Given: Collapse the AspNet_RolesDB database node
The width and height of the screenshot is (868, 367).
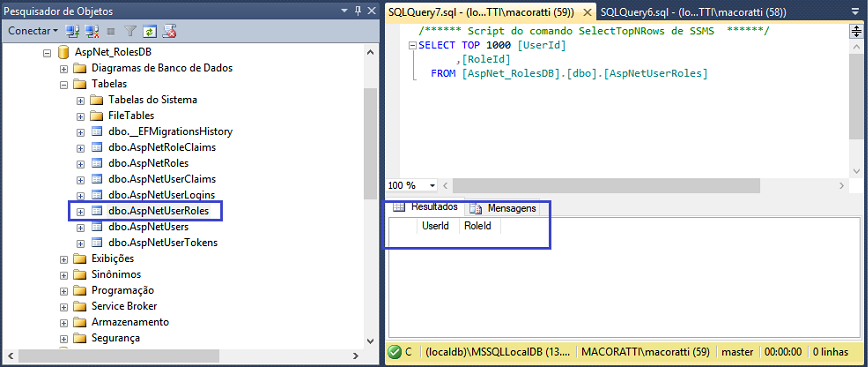Looking at the screenshot, I should (x=46, y=53).
